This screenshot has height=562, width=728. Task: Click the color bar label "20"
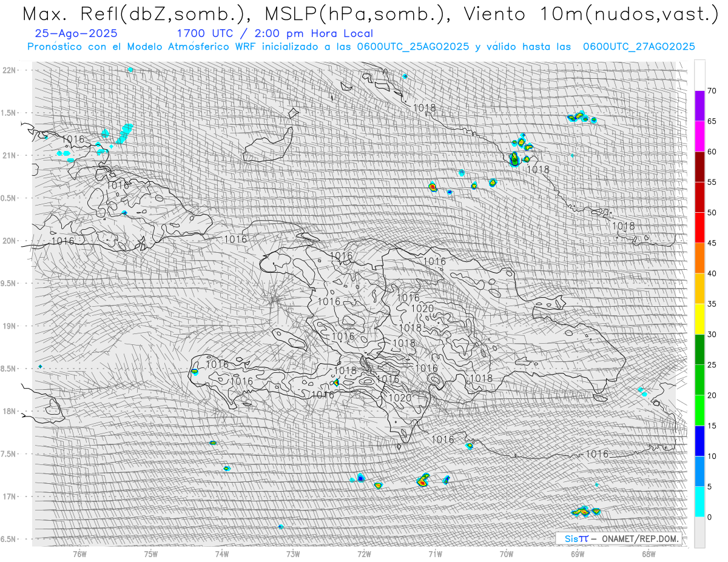[712, 395]
